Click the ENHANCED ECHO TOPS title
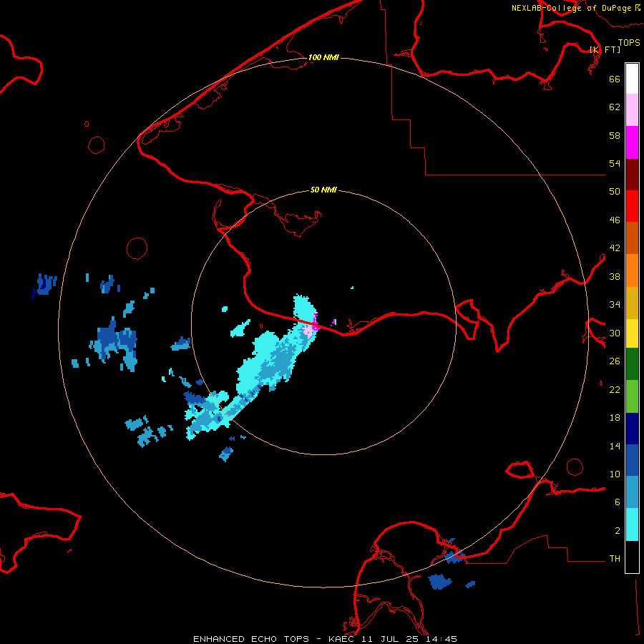This screenshot has height=644, width=644. [251, 639]
